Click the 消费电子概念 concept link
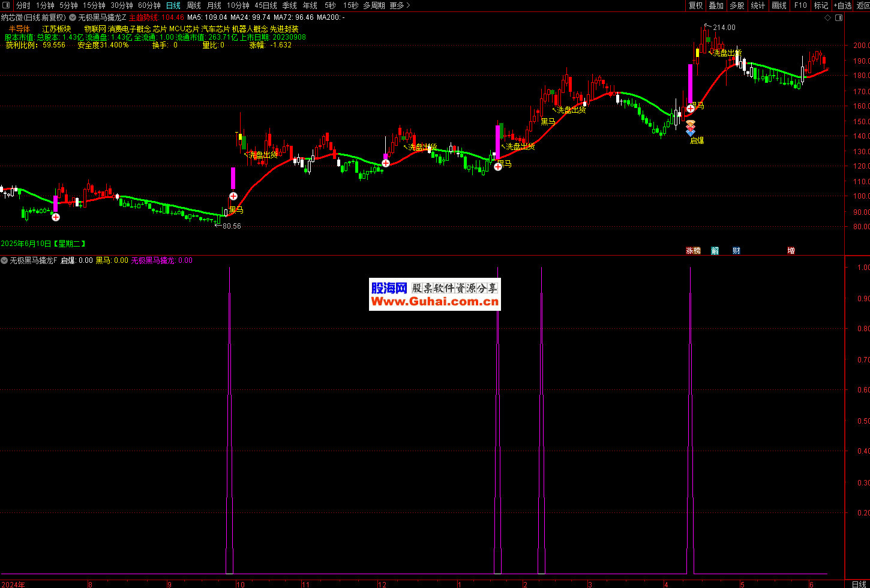This screenshot has width=870, height=588. pos(129,29)
